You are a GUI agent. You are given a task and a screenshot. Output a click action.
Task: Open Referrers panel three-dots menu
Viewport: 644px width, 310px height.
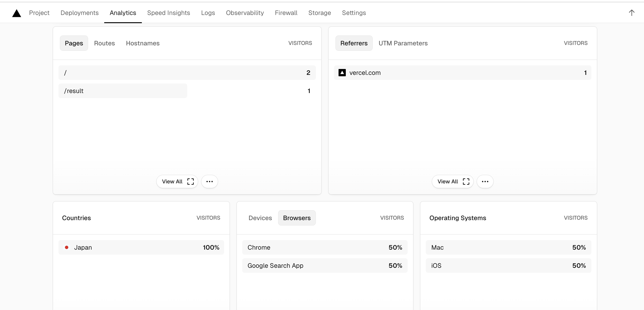tap(485, 182)
